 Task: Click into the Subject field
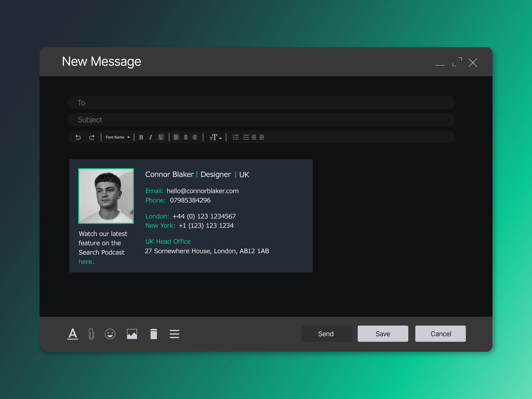[x=261, y=120]
